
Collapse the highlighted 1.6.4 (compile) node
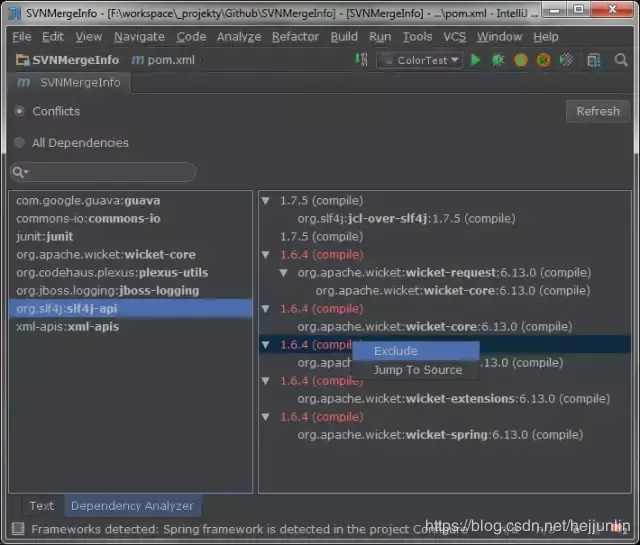tap(265, 345)
